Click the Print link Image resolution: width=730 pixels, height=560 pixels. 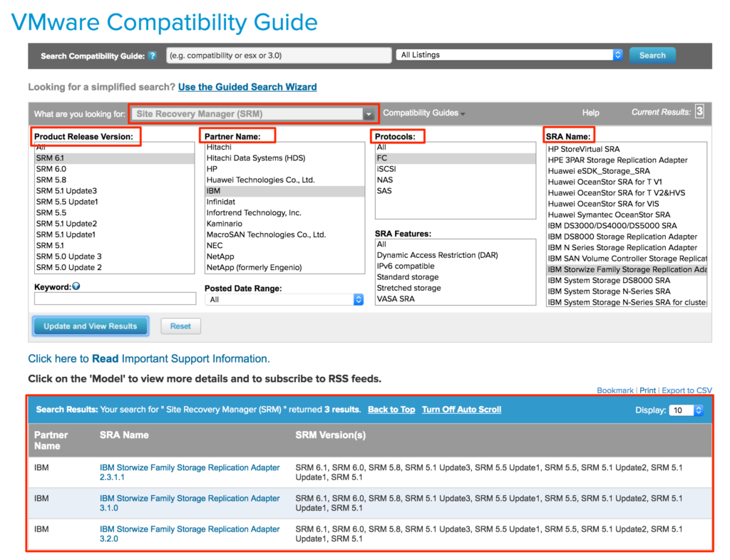click(x=647, y=390)
